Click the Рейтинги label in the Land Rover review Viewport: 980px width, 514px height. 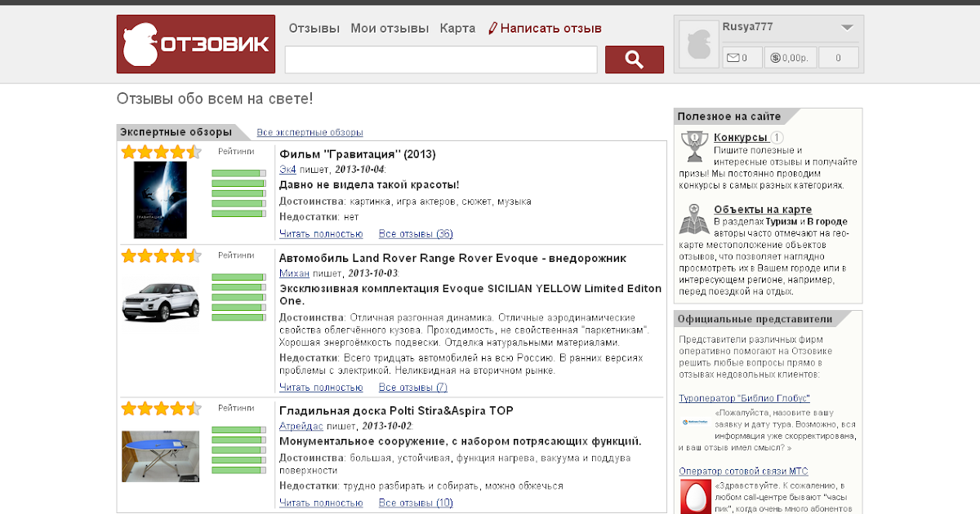[236, 255]
